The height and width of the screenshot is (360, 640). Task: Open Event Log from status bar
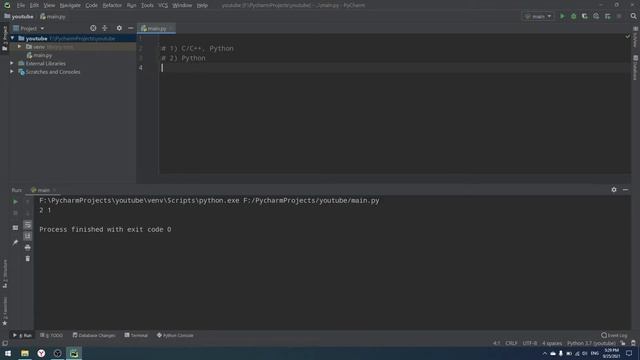tap(614, 335)
